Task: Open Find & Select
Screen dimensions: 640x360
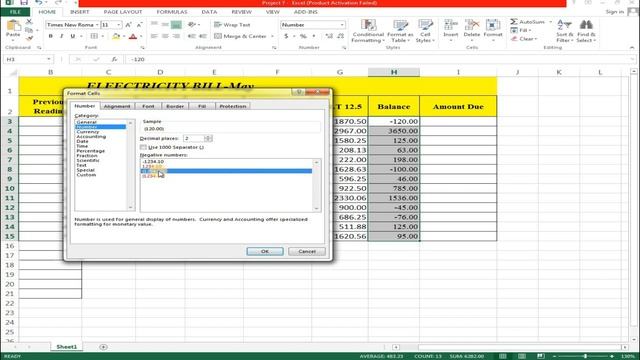Action: click(586, 31)
